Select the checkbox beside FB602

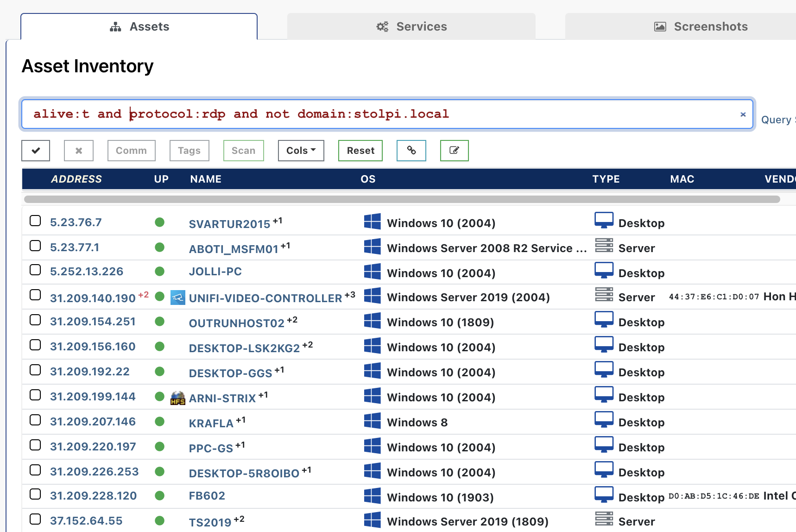click(35, 494)
